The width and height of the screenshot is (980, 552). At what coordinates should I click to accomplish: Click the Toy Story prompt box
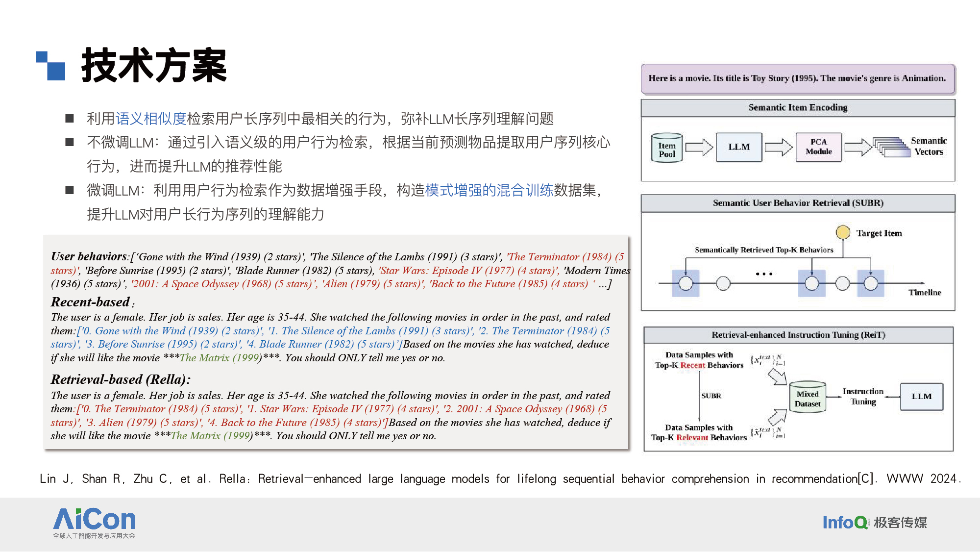tap(798, 78)
